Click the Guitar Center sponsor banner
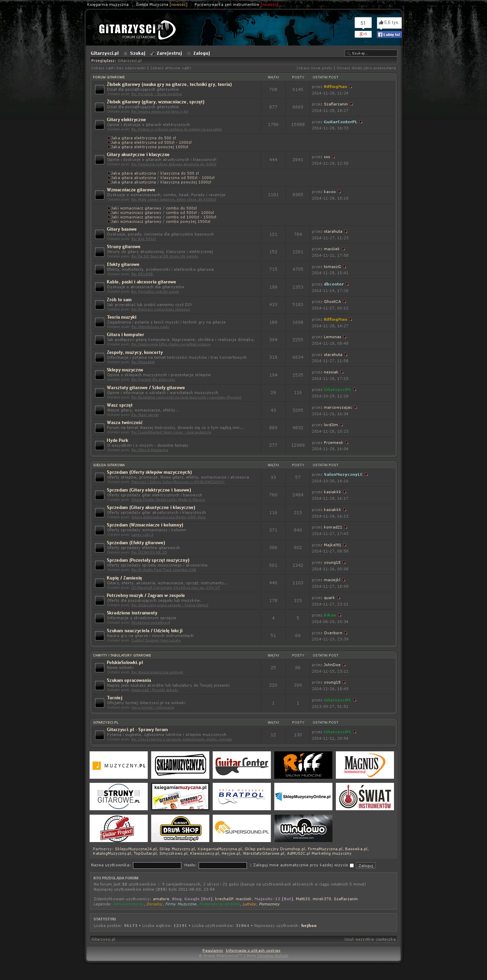 click(x=241, y=765)
